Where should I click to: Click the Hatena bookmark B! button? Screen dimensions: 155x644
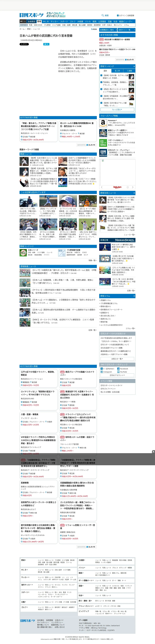[46, 44]
